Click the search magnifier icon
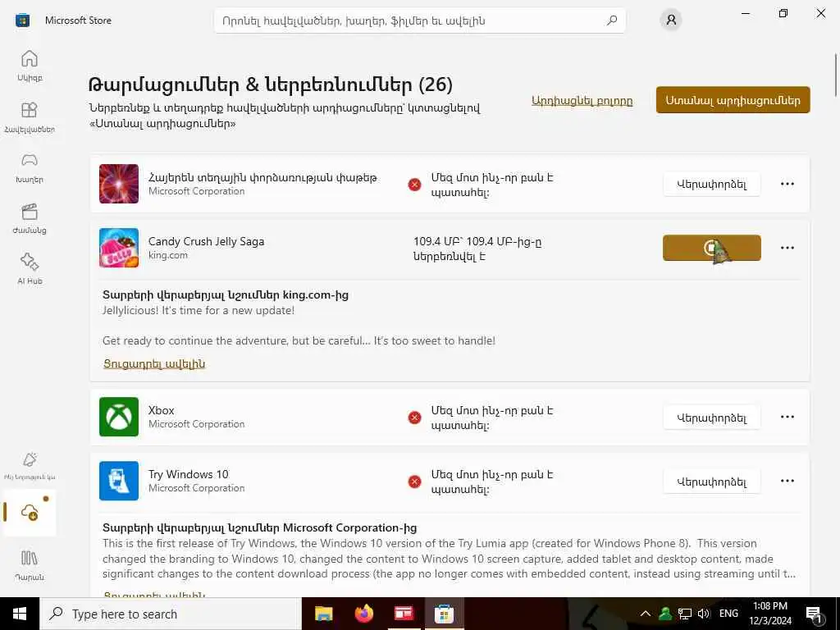Image resolution: width=840 pixels, height=630 pixels. pyautogui.click(x=612, y=21)
